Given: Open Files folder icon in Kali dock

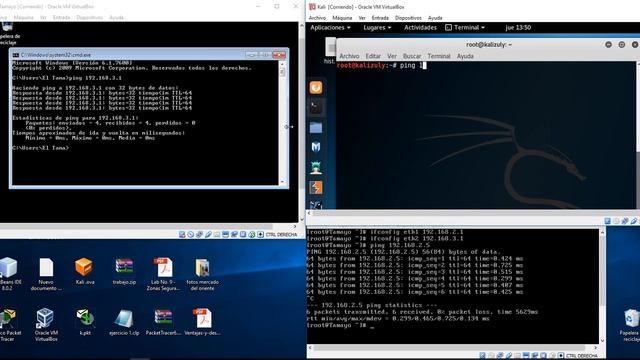Looking at the screenshot, I should [316, 128].
